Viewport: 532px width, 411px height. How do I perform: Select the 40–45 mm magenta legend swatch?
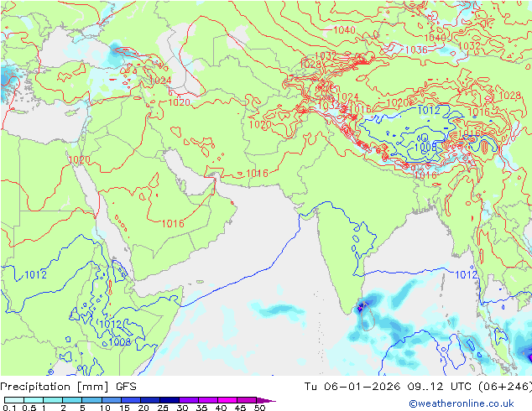[227, 400]
